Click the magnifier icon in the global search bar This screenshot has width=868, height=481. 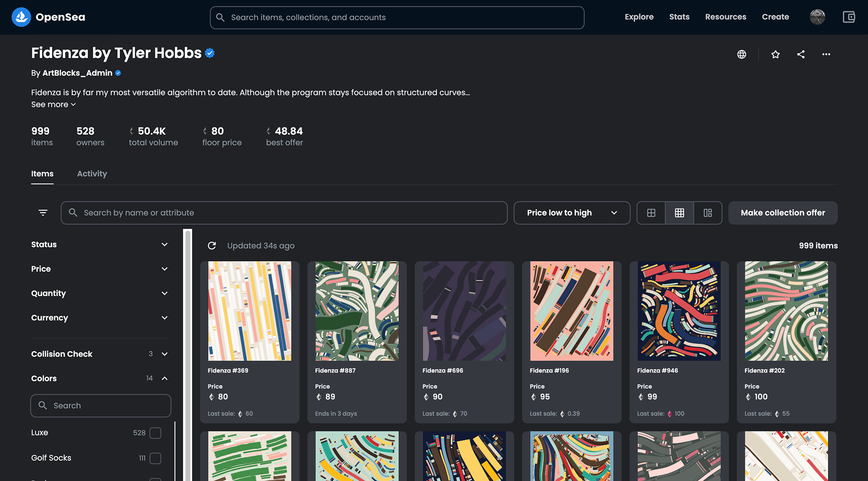(x=220, y=17)
